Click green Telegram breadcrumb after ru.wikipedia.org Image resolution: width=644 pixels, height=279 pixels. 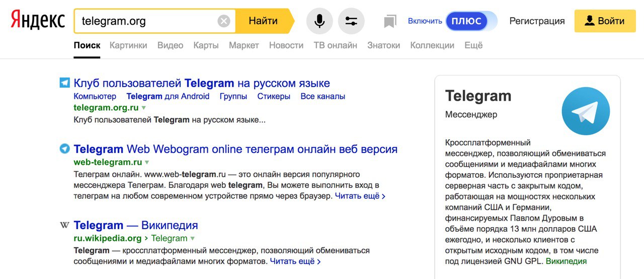(x=169, y=238)
